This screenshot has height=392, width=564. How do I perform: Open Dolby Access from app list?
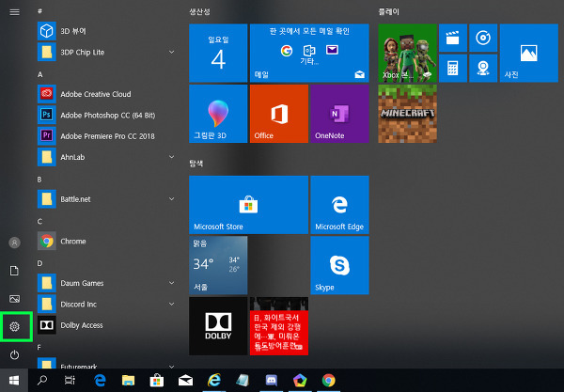pos(105,325)
